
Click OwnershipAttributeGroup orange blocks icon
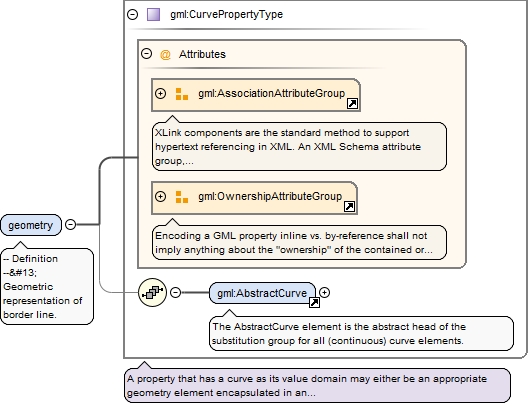tap(182, 197)
